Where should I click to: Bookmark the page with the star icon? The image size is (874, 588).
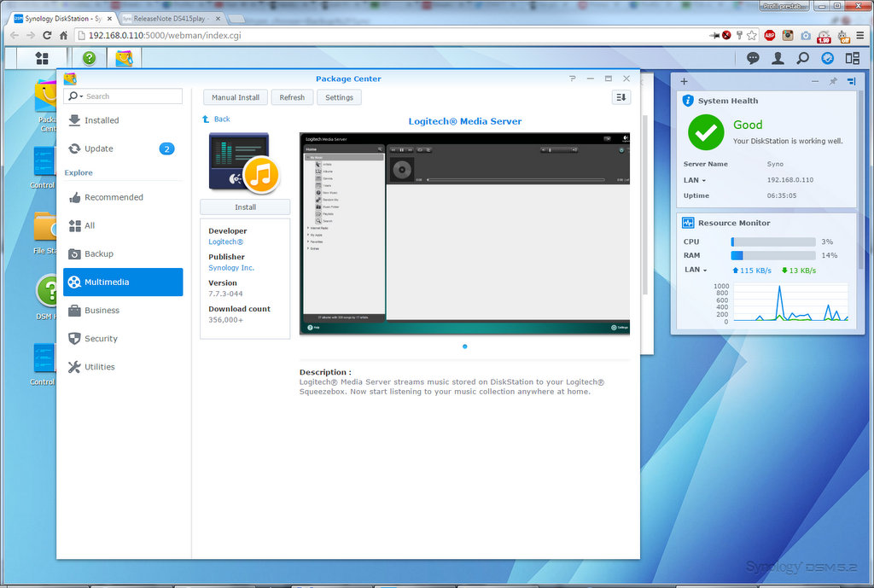(752, 36)
